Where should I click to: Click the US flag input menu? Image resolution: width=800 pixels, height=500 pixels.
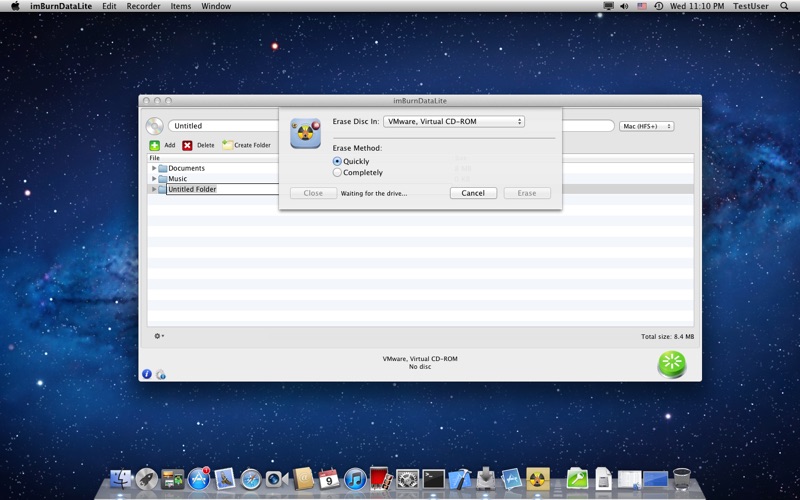point(642,6)
